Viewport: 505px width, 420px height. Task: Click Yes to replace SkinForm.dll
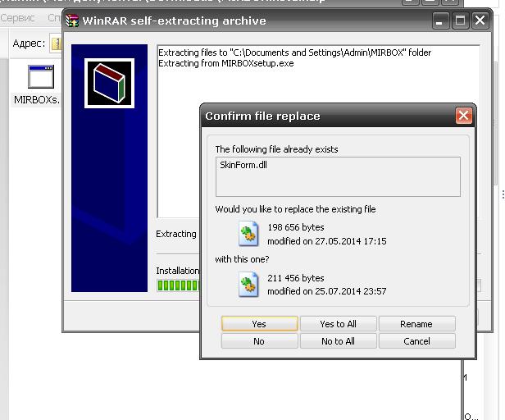pyautogui.click(x=259, y=324)
